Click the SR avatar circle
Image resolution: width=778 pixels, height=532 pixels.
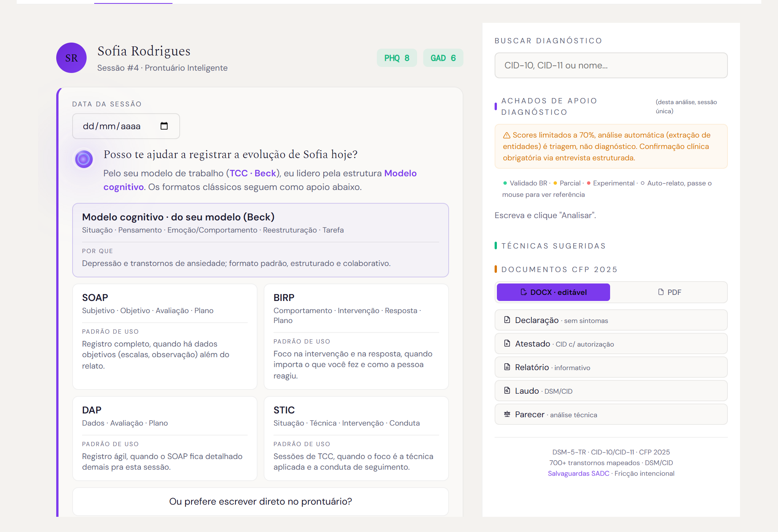[x=71, y=58]
